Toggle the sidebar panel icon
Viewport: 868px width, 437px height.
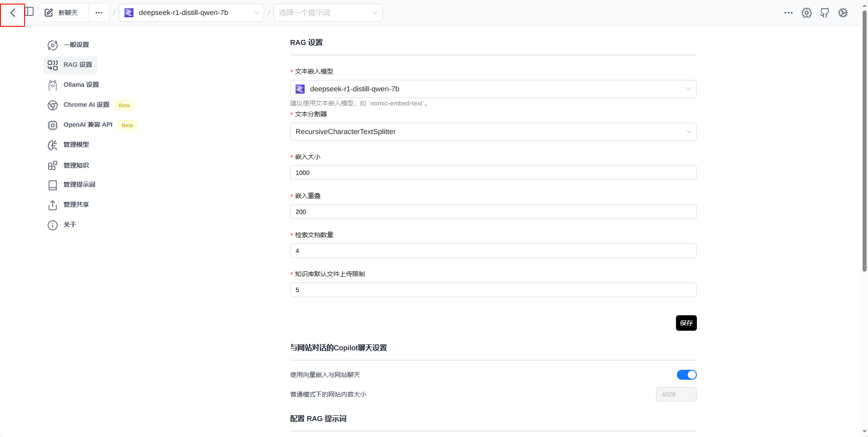click(x=30, y=12)
